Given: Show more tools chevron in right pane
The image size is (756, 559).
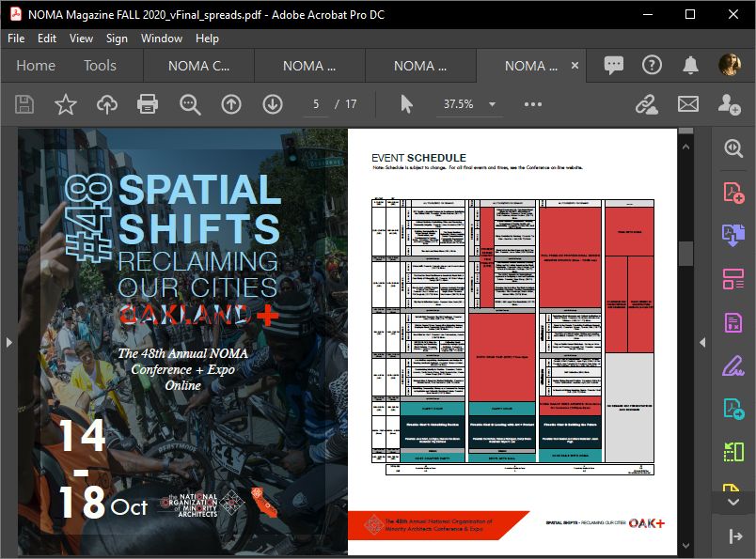Looking at the screenshot, I should coord(733,502).
